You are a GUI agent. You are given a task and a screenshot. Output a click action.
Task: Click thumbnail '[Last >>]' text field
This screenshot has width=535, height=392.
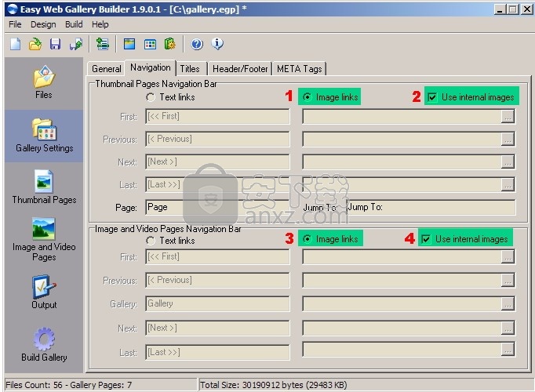pos(217,184)
